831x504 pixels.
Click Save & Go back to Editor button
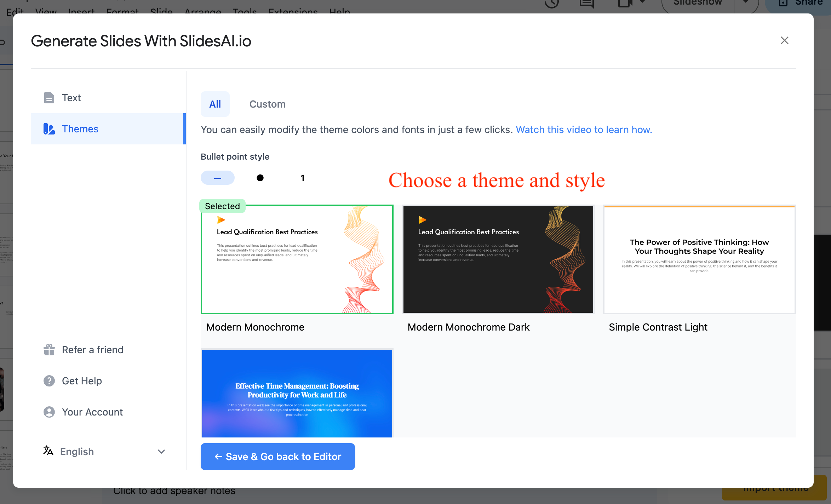click(x=278, y=457)
